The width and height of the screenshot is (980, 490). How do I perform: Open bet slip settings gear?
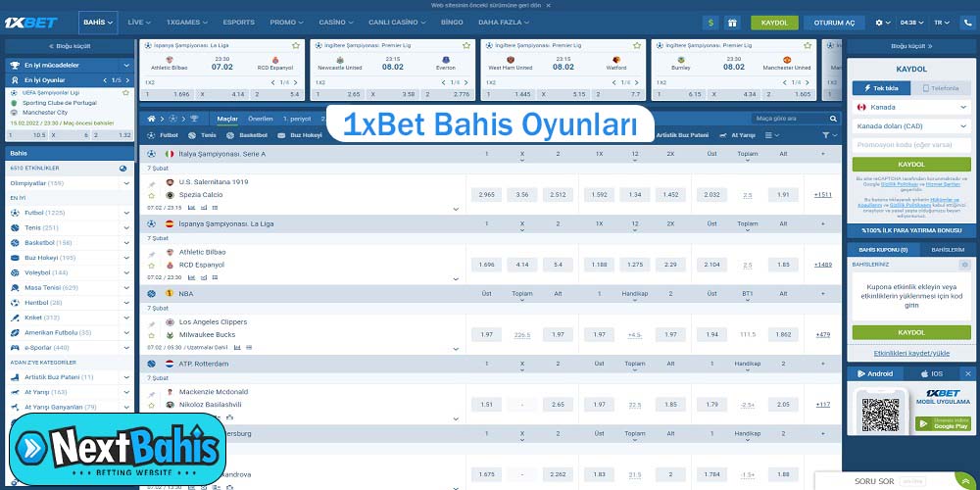coord(964,265)
